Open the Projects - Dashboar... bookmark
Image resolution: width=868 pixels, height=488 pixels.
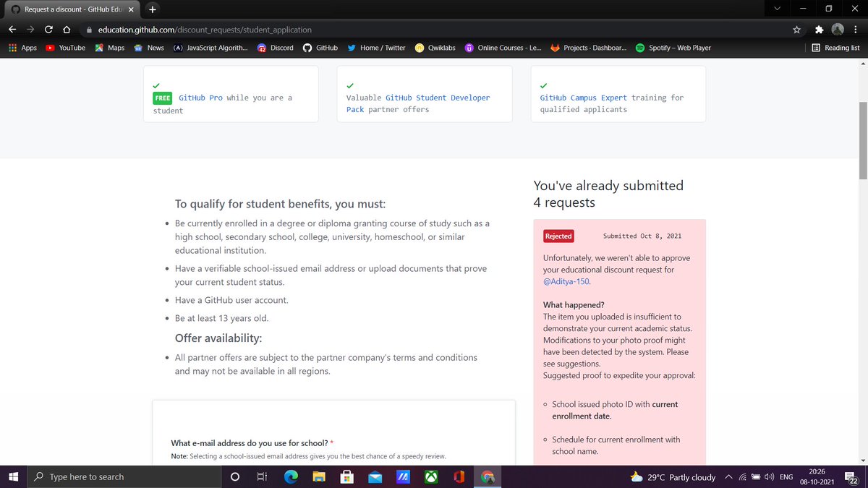click(588, 48)
